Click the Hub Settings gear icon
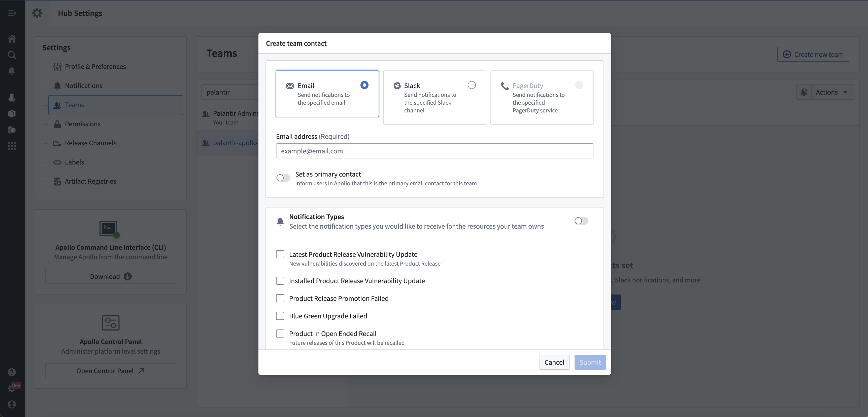The image size is (868, 417). click(37, 13)
